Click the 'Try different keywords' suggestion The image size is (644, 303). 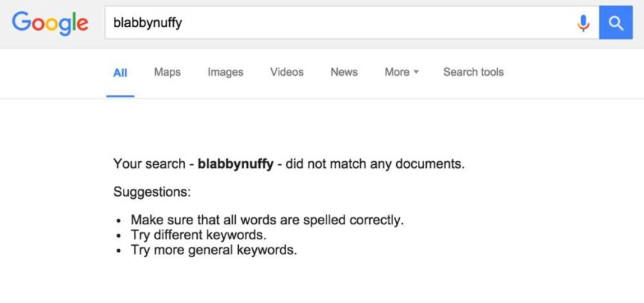pyautogui.click(x=198, y=235)
